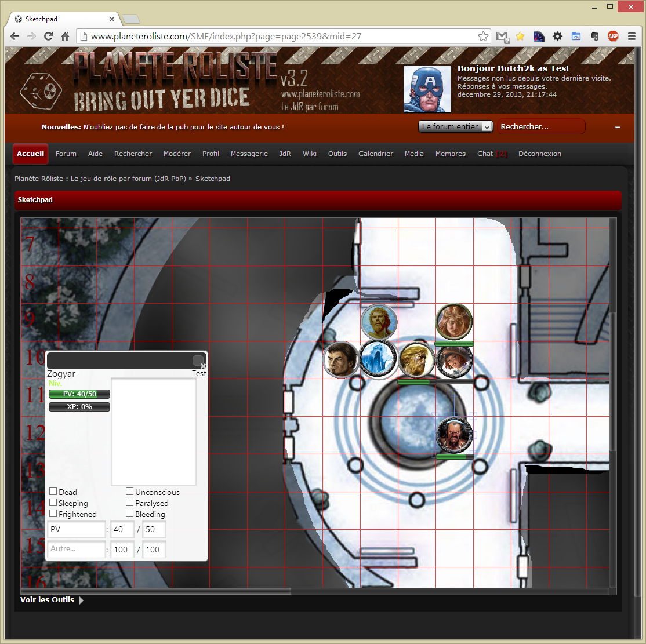Screen dimensions: 646x644
Task: Reload the page with refresh icon
Action: point(49,37)
